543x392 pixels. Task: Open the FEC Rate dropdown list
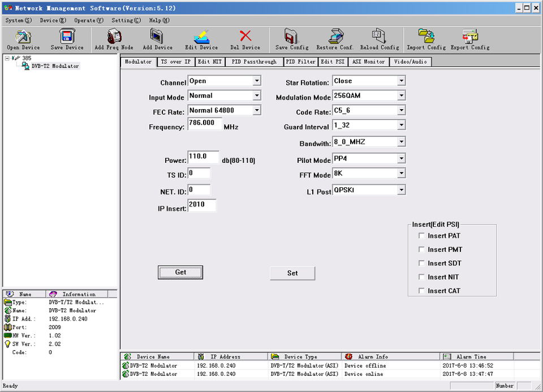click(x=257, y=110)
